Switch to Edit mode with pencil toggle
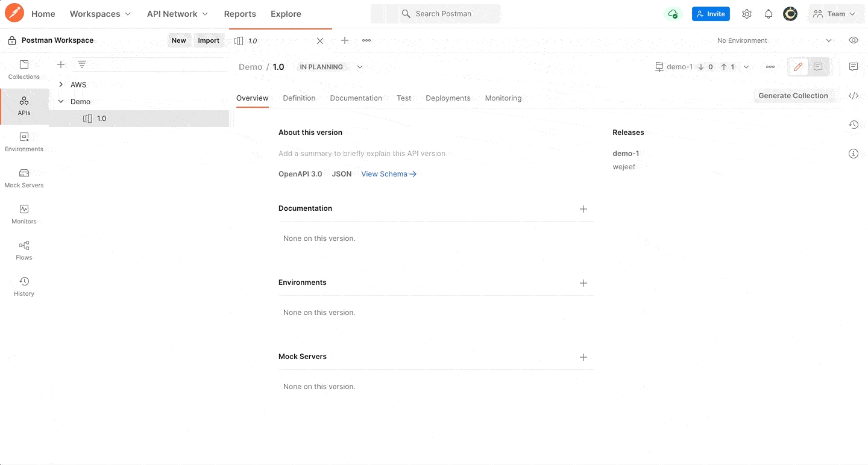The height and width of the screenshot is (465, 868). 797,67
